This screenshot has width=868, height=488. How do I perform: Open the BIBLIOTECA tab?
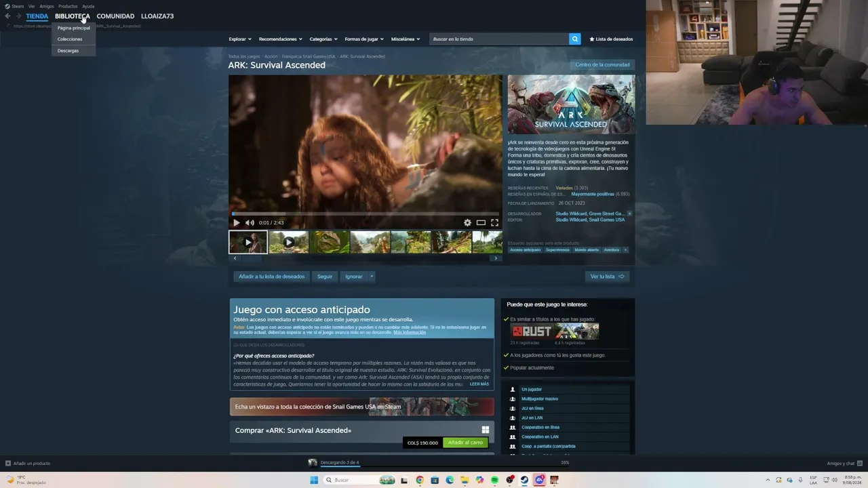point(73,16)
